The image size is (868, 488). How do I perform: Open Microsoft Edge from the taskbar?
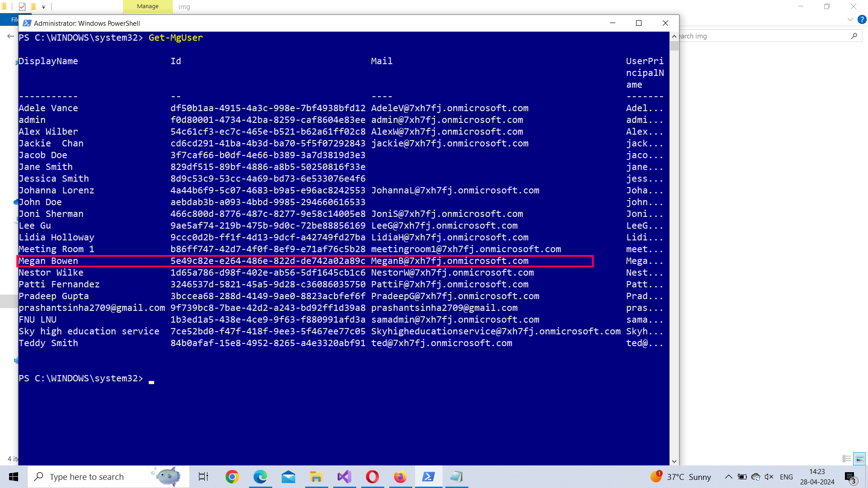[260, 477]
